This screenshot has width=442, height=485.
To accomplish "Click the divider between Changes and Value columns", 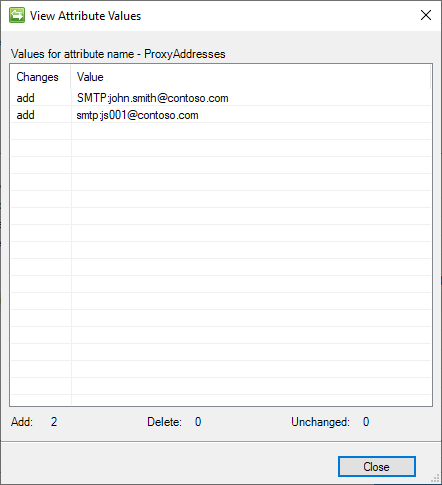I will pos(71,77).
